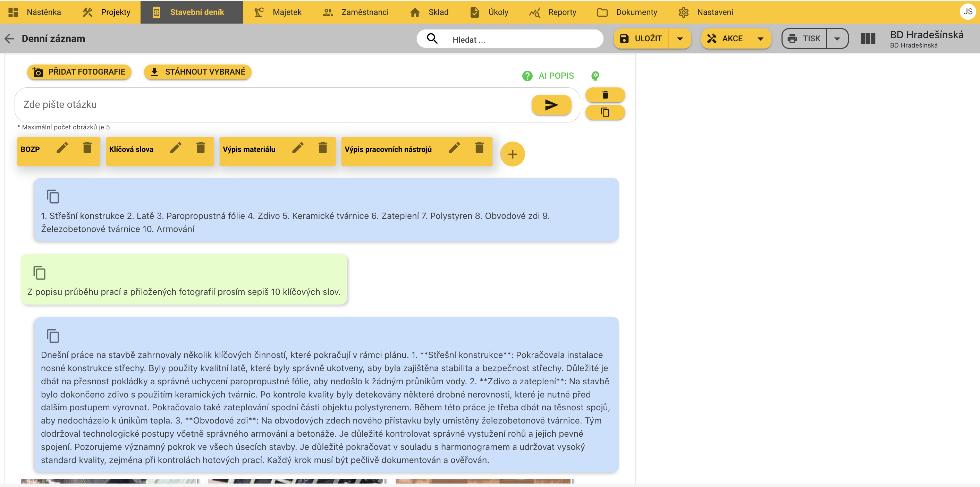Copy the keyword list response text
The width and height of the screenshot is (980, 487).
click(53, 197)
